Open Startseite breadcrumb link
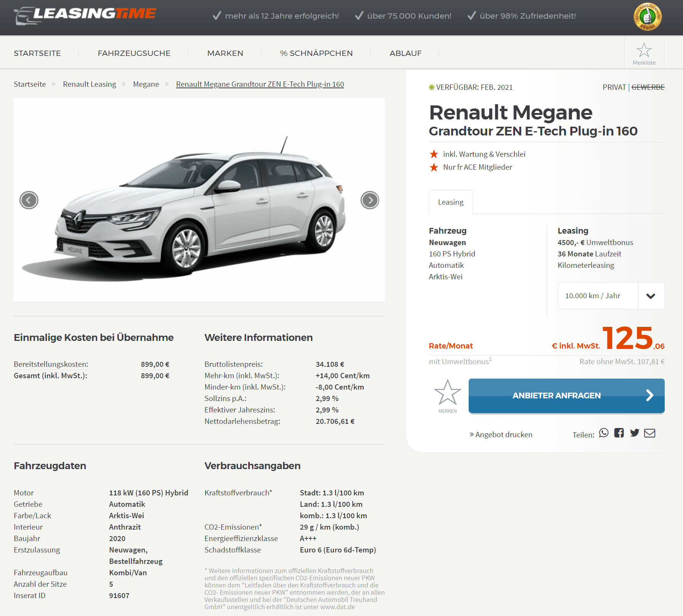Screen dimensions: 683x616 pos(30,84)
